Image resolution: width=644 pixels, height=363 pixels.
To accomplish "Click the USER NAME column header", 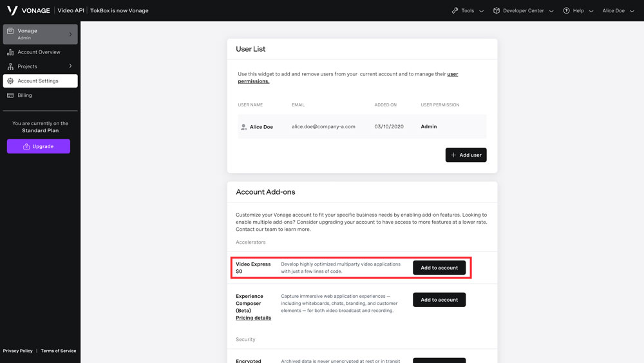I will coord(250,105).
